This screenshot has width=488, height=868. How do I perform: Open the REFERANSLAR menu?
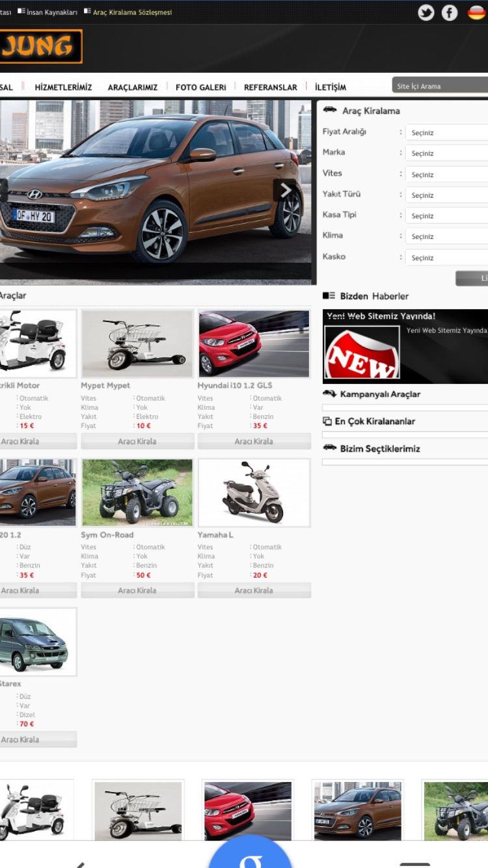point(271,87)
